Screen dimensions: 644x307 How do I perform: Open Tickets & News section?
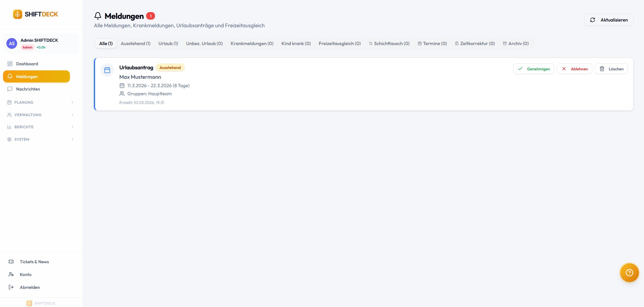tap(34, 262)
